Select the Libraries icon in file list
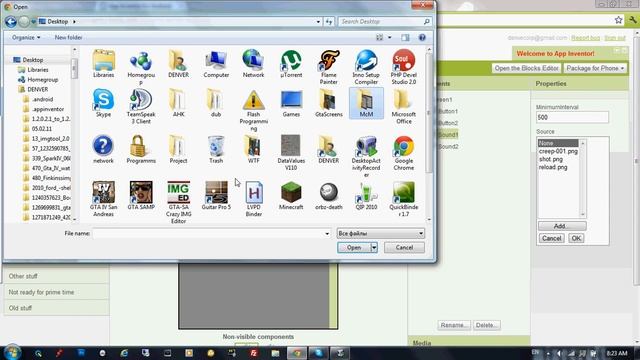The height and width of the screenshot is (360, 640). pyautogui.click(x=103, y=64)
